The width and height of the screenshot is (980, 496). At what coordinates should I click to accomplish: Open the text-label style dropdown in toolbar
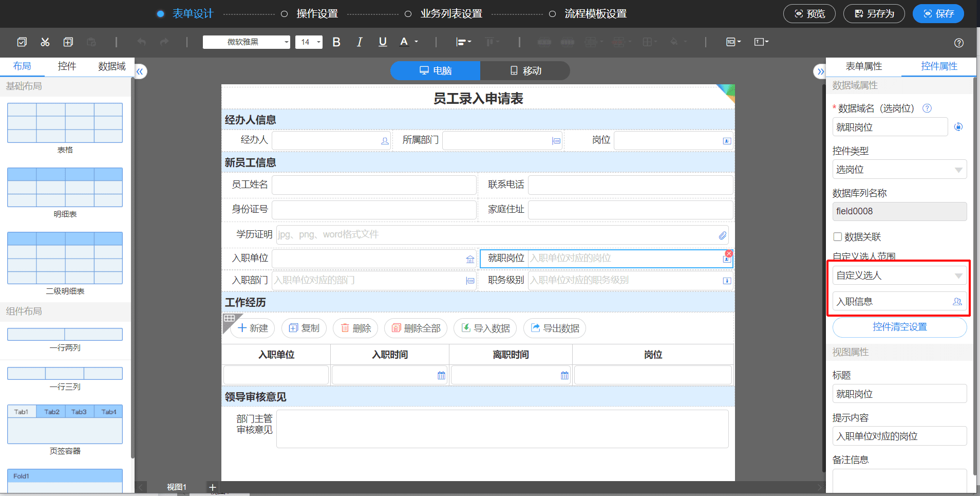761,42
